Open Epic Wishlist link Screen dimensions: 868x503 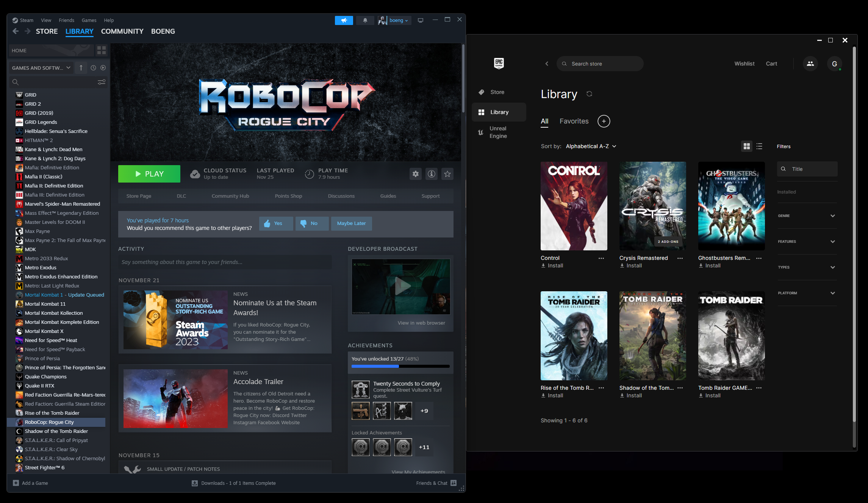[744, 64]
